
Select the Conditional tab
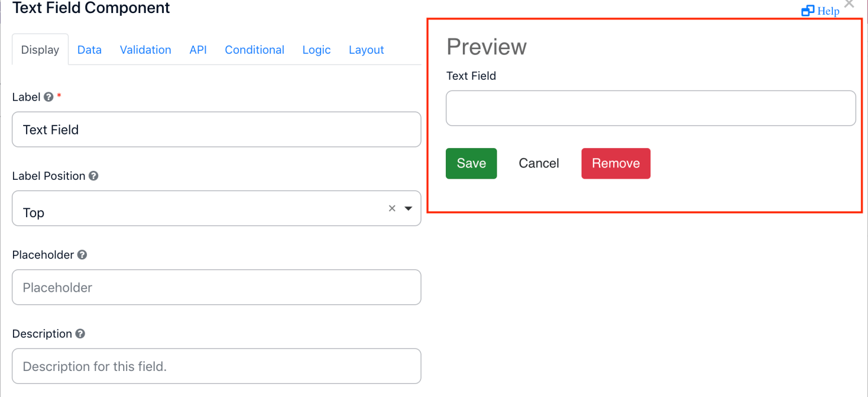[254, 50]
